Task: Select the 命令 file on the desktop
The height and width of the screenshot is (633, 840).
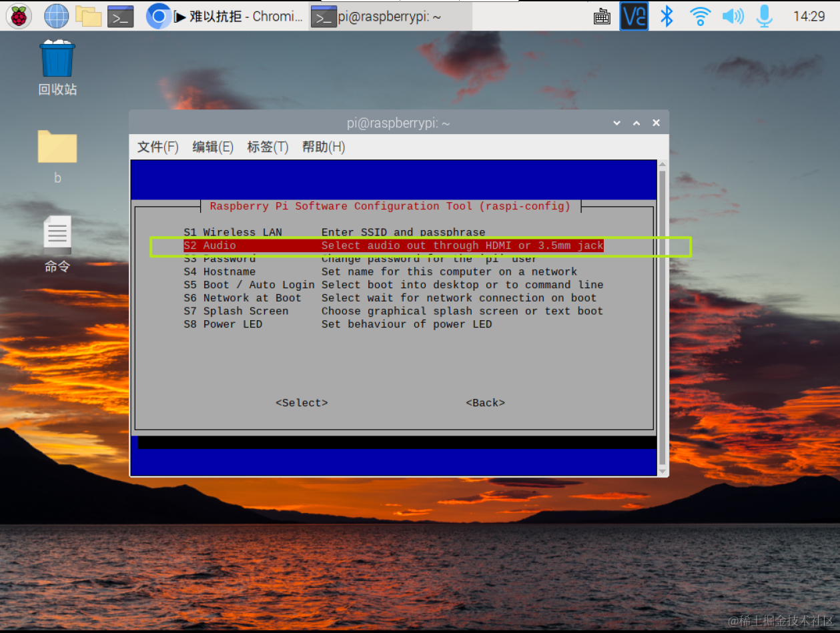Action: [57, 244]
